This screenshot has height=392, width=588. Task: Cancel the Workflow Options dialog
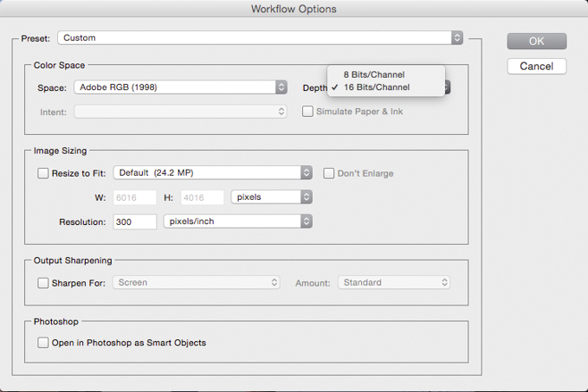(x=537, y=67)
